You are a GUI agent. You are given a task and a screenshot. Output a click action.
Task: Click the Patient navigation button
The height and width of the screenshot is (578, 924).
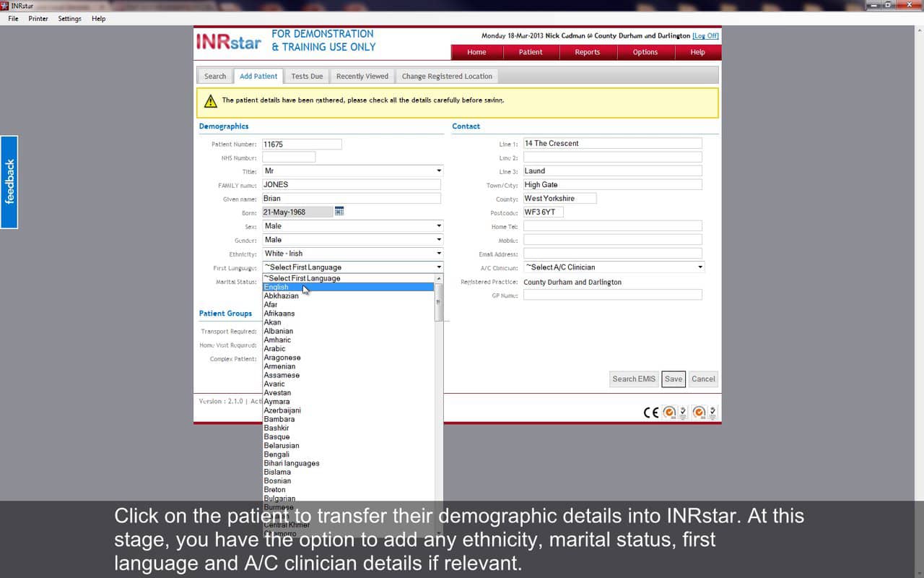[531, 52]
